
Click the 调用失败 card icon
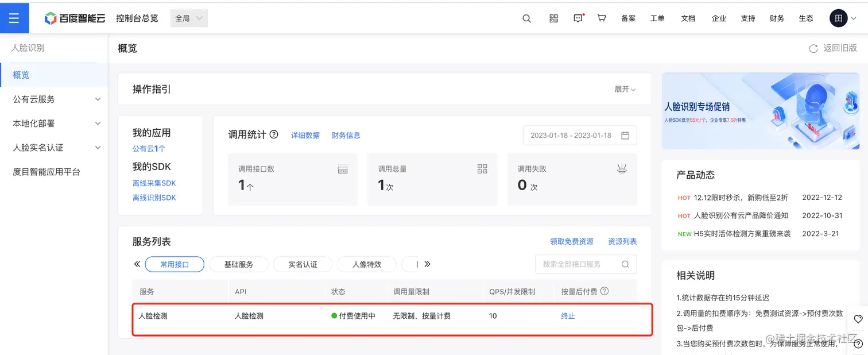click(622, 168)
